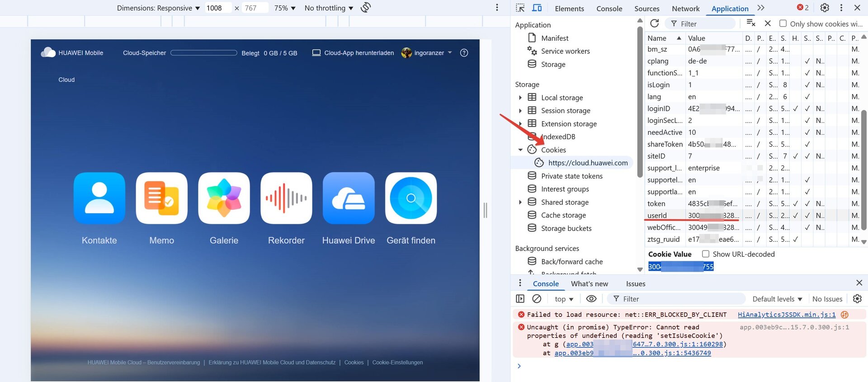Open the Memo app icon

(x=162, y=198)
